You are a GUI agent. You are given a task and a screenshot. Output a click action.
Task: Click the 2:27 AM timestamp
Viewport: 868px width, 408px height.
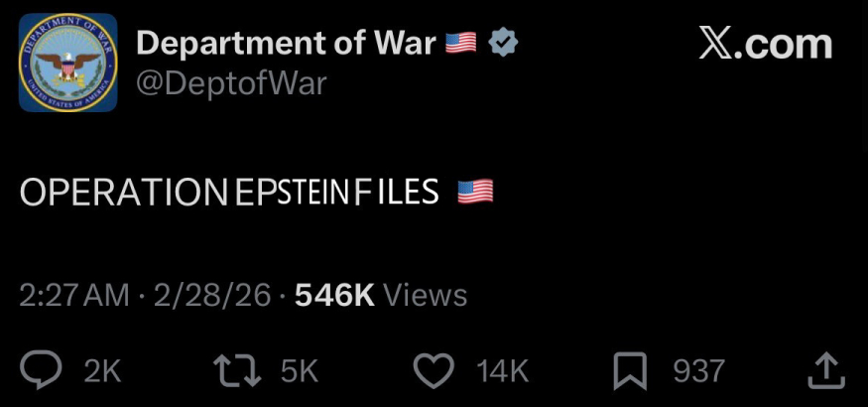[x=74, y=295]
